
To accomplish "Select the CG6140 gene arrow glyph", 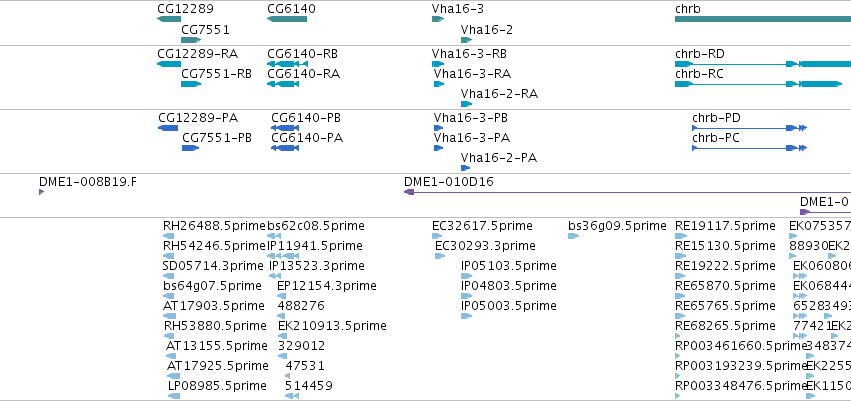I will tap(287, 19).
